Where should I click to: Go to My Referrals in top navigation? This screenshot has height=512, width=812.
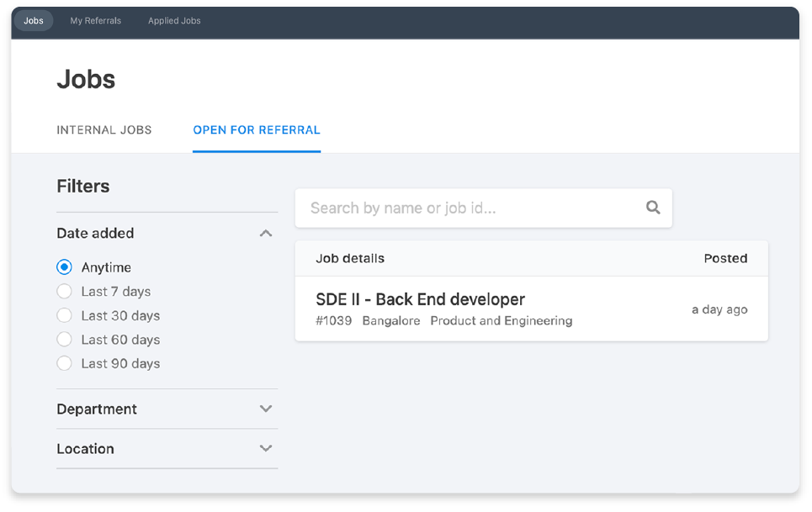(x=96, y=21)
